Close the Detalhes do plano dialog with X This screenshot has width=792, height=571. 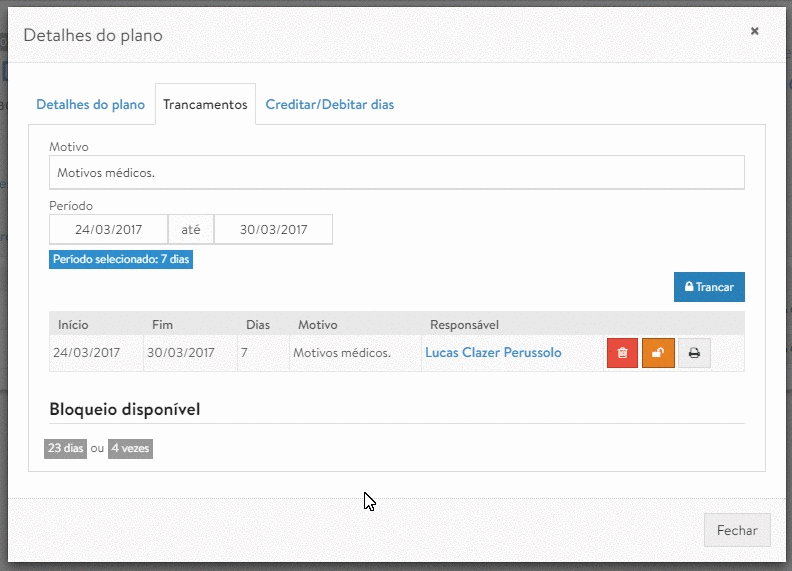click(754, 32)
